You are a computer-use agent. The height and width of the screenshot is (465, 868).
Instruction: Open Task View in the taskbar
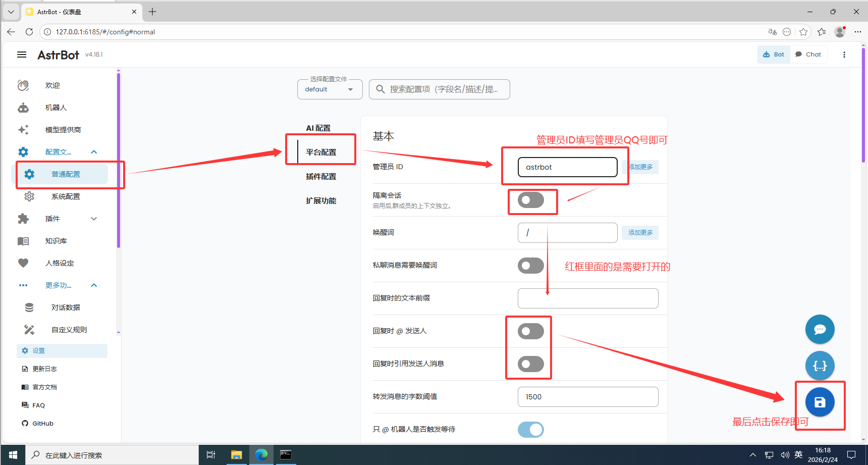point(211,455)
